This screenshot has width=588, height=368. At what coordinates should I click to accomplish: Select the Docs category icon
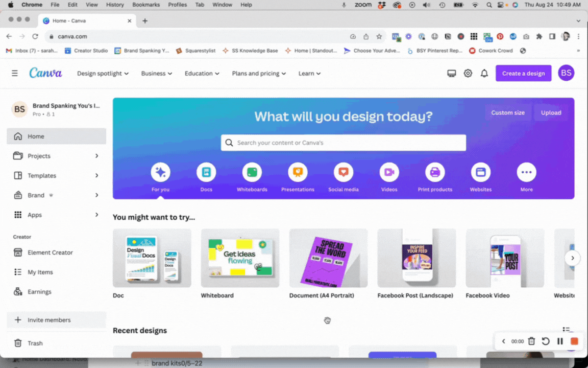coord(206,172)
